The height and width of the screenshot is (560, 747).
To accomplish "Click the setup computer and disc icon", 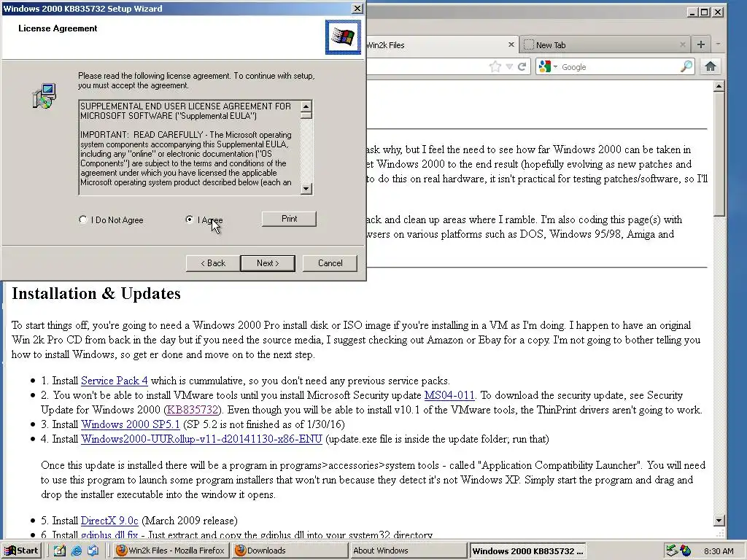I will tap(44, 96).
